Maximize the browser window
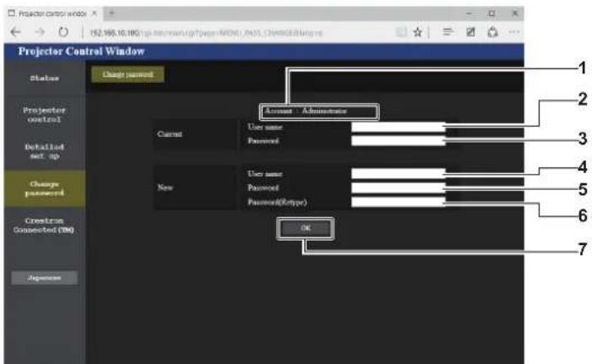This screenshot has height=364, width=592. tap(492, 14)
